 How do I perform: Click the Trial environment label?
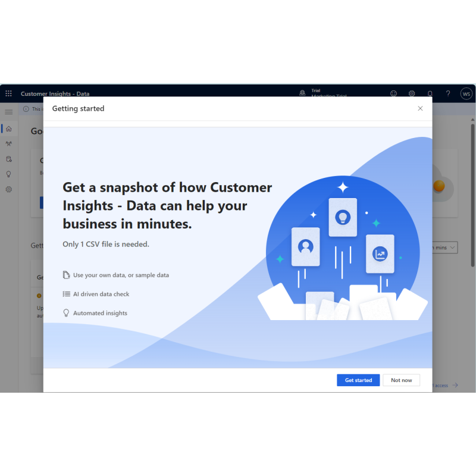316,90
